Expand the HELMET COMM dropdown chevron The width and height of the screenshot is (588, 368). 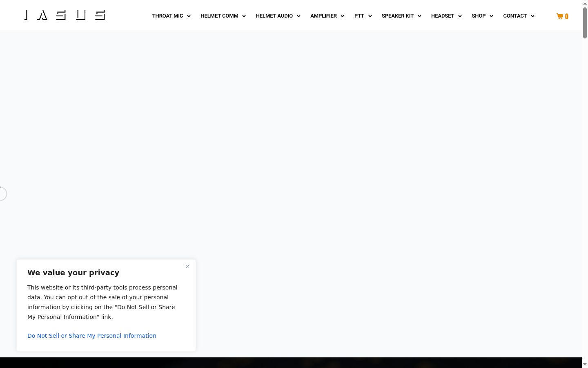click(244, 16)
